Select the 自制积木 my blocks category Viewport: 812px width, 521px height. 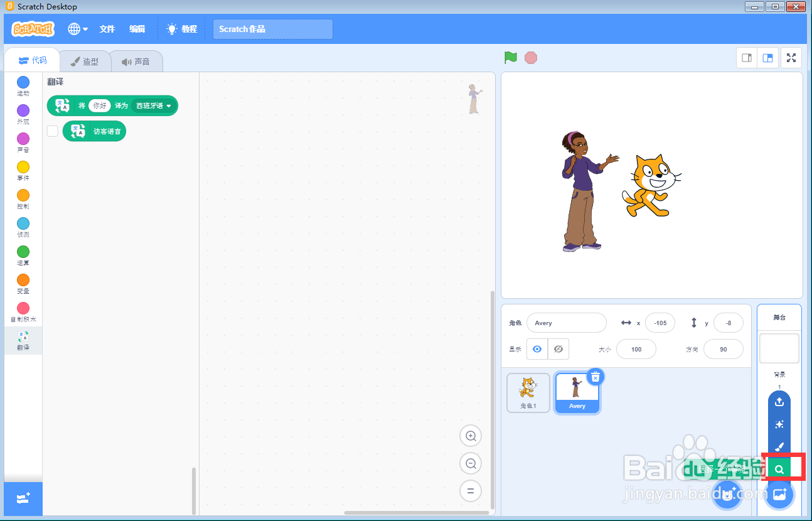[x=23, y=313]
